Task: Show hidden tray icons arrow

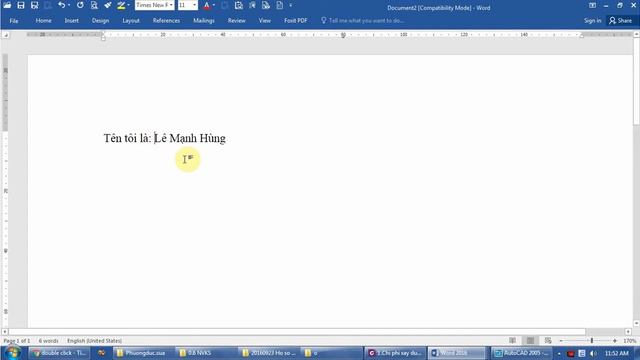Action: click(559, 353)
